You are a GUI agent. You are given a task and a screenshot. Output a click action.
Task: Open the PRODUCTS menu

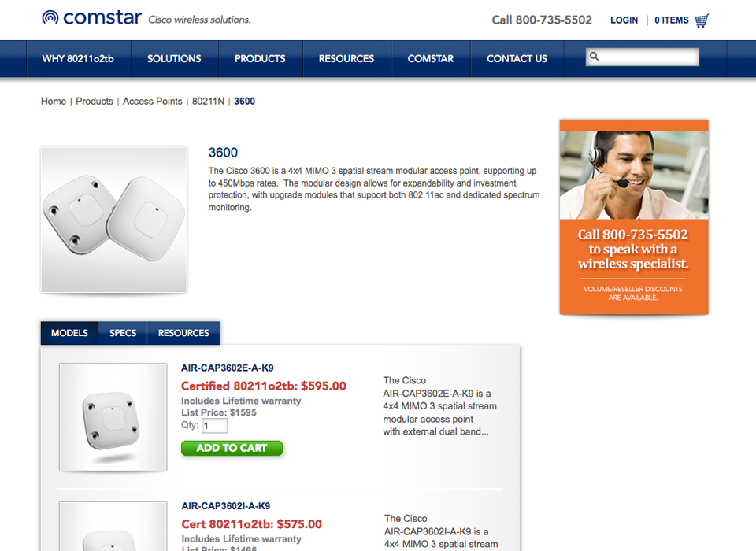(x=260, y=59)
